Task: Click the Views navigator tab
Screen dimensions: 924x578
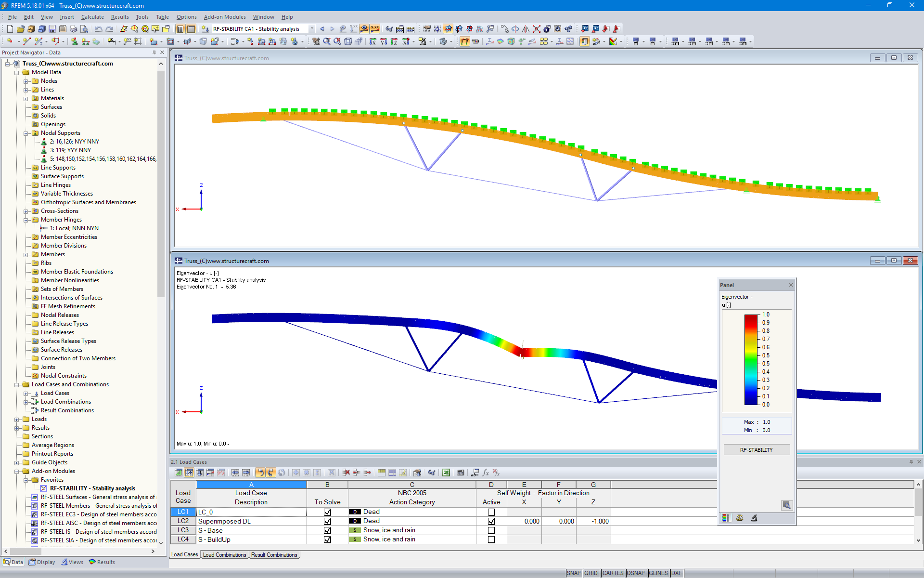Action: click(x=72, y=562)
